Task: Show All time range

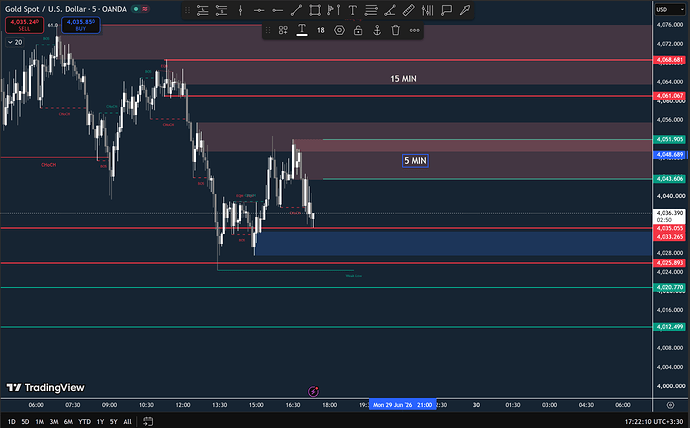Action: [x=127, y=421]
